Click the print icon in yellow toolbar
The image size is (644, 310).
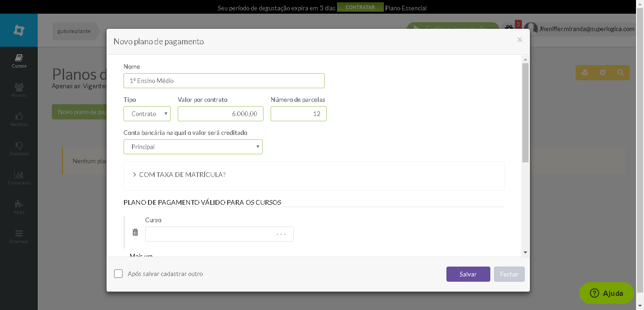point(585,73)
